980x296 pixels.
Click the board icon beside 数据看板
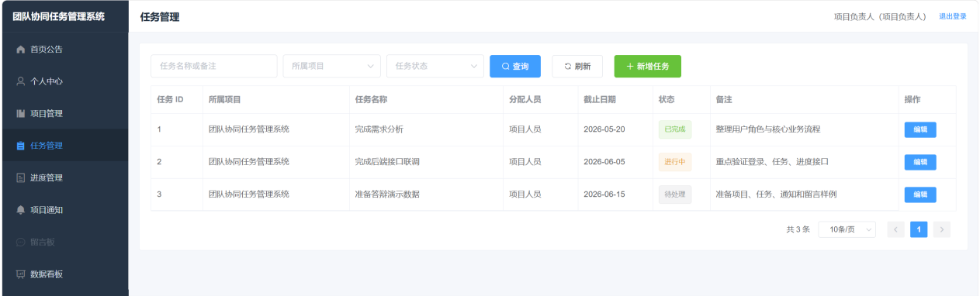point(21,274)
